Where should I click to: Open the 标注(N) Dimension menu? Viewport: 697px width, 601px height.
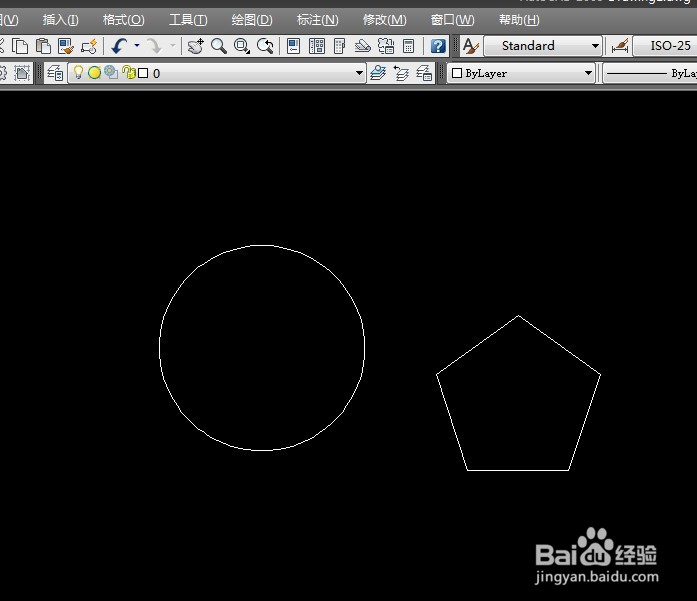(317, 20)
